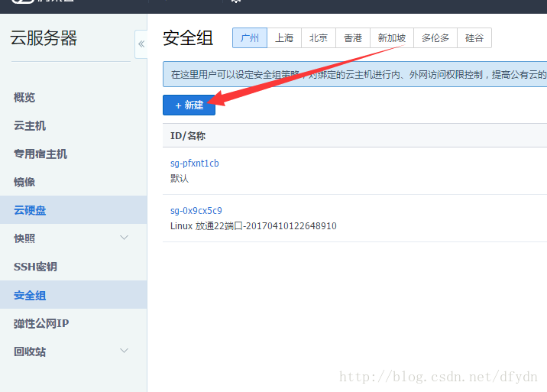Viewport: 547px width, 392px height.
Task: Navigate to SSH密钥 in the sidebar
Action: 35,267
